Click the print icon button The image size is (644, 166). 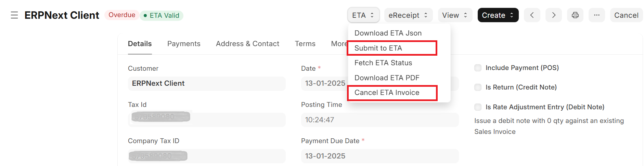(x=575, y=15)
